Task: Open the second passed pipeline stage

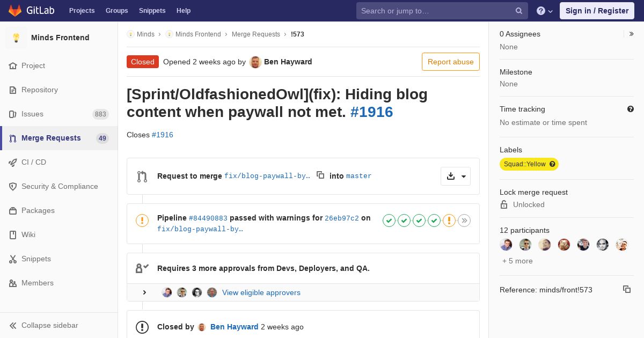Action: (404, 221)
